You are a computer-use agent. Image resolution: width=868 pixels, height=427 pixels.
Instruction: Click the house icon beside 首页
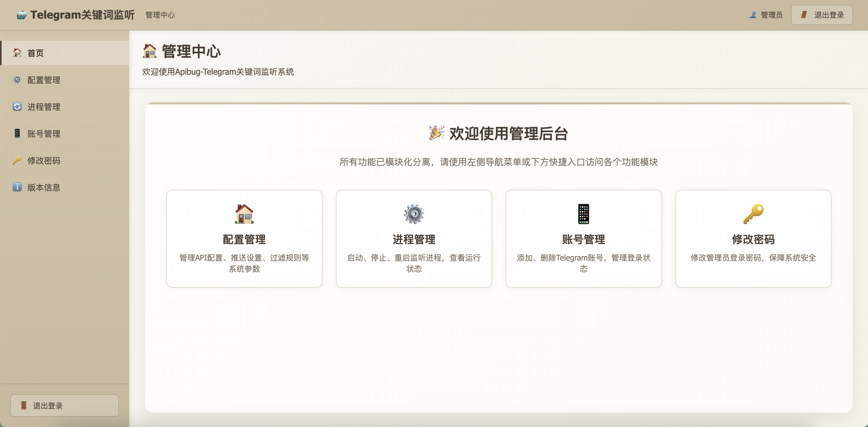17,53
